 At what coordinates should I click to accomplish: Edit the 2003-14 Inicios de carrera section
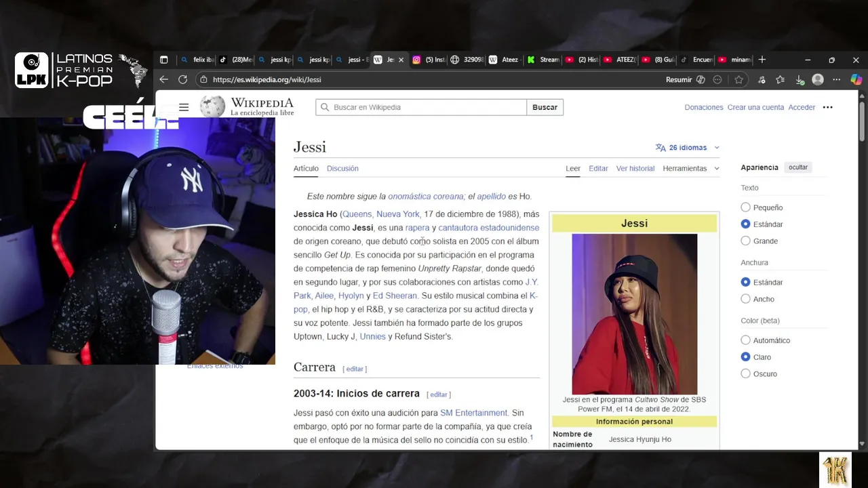pyautogui.click(x=438, y=394)
